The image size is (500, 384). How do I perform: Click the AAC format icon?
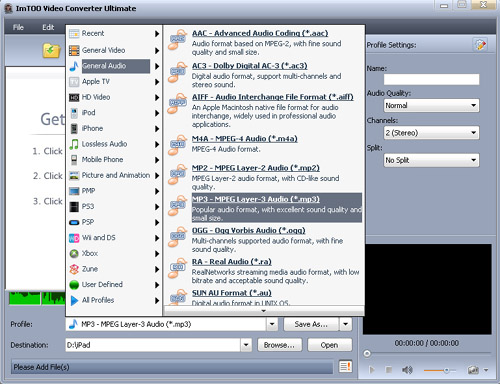point(177,40)
